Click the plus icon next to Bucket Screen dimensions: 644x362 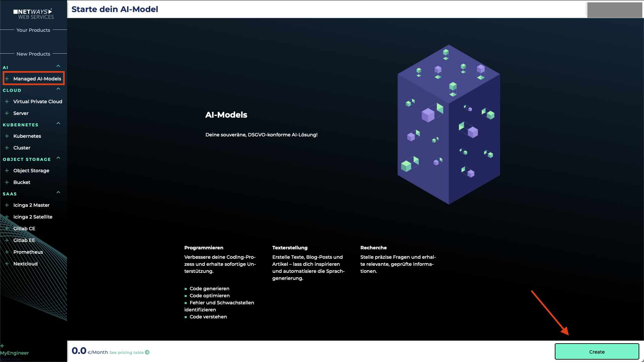(7, 182)
